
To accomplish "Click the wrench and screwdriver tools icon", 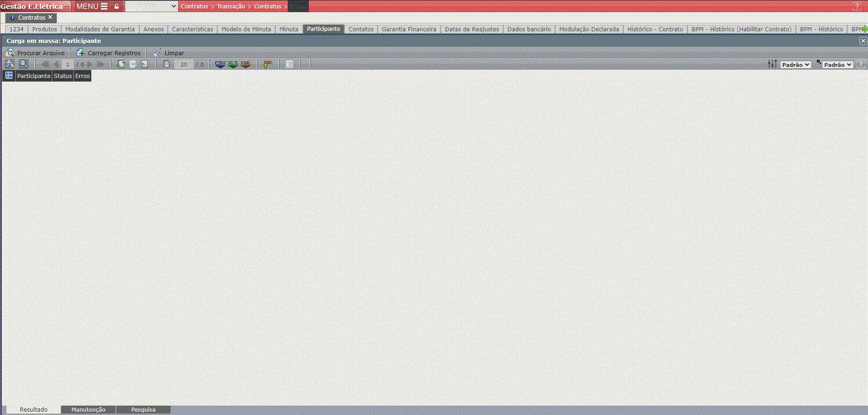I will 10,64.
